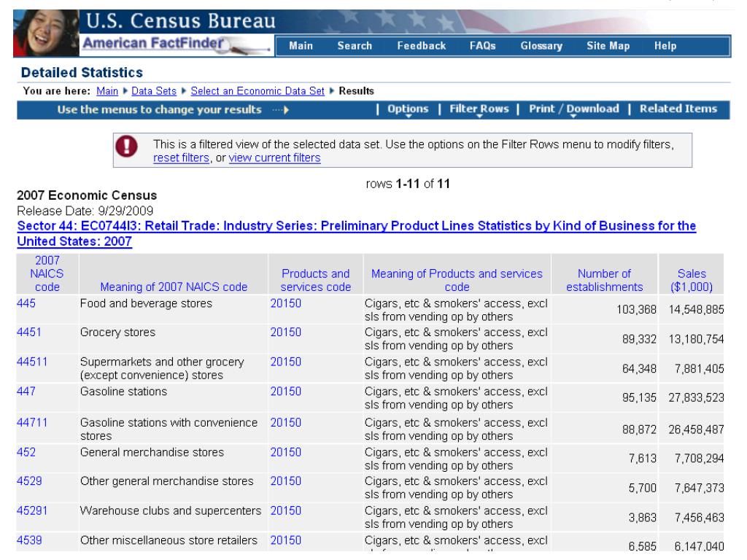Click product code 20150 in General merchandise stores row
This screenshot has width=747, height=560.
coord(286,452)
